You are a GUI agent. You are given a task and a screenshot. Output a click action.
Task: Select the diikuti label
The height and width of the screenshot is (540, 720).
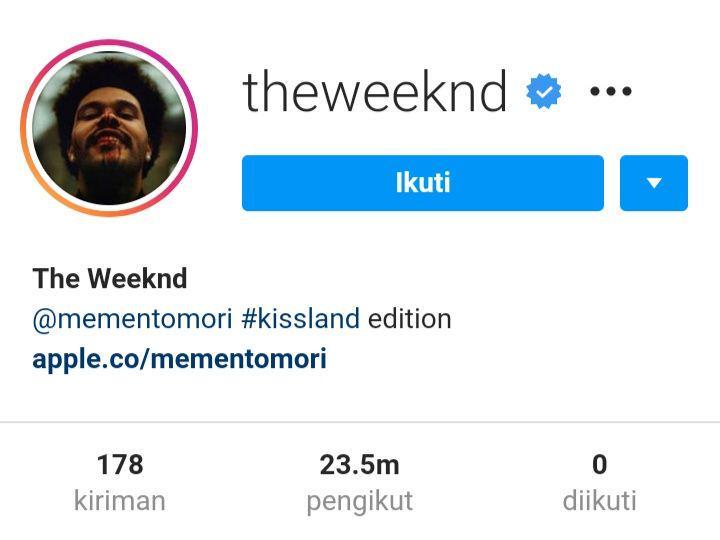click(x=600, y=501)
